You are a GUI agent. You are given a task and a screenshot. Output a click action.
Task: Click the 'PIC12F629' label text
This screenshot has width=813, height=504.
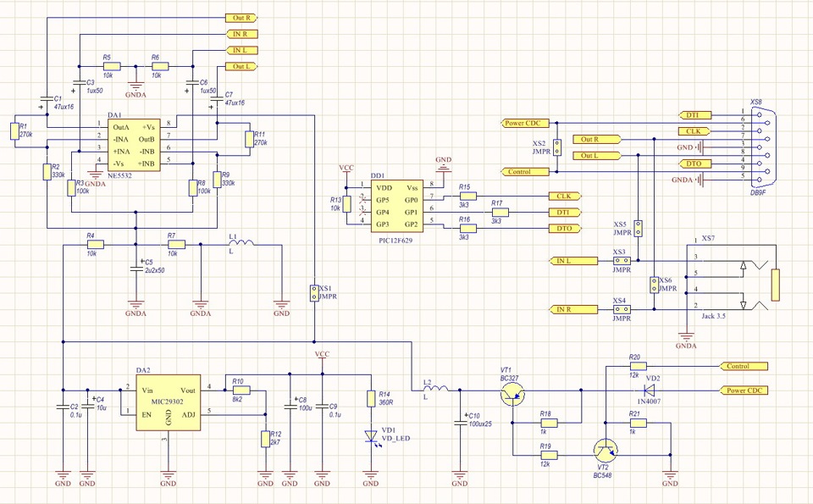[396, 240]
